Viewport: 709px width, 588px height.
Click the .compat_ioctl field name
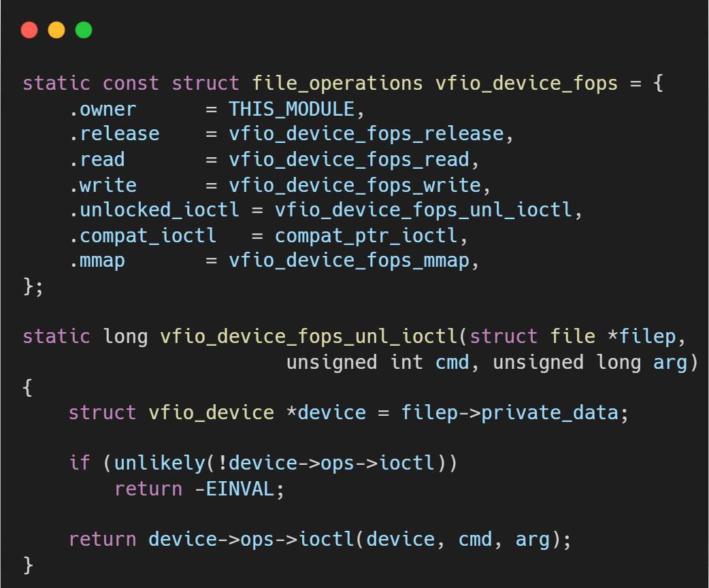click(x=143, y=235)
